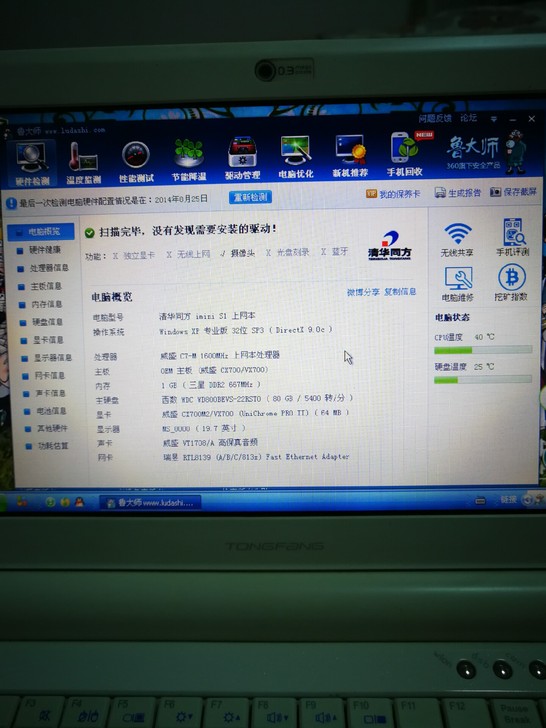546x728 pixels.
Task: Click the 蓝牙 Bluetooth feature indicator
Action: coord(334,252)
